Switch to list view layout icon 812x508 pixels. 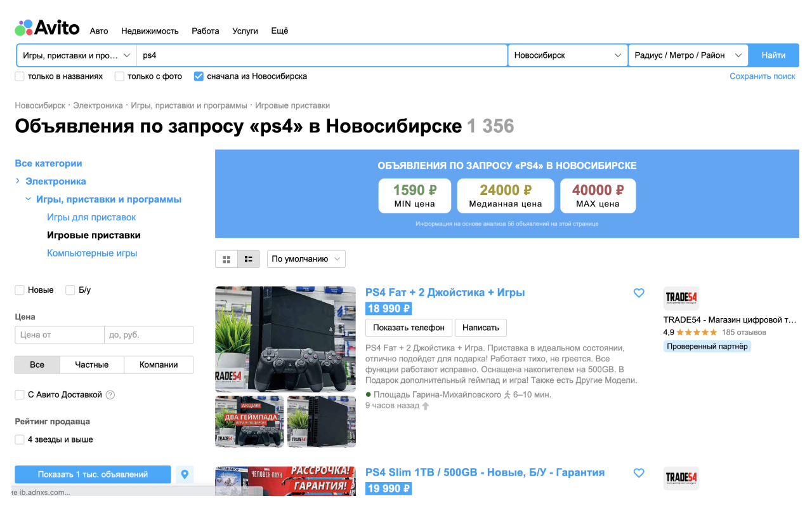[249, 259]
